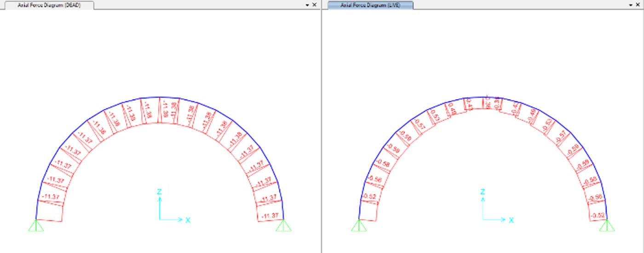Open the DEAD window dropdown arrow
Screen dimensions: 644x253
coord(307,5)
